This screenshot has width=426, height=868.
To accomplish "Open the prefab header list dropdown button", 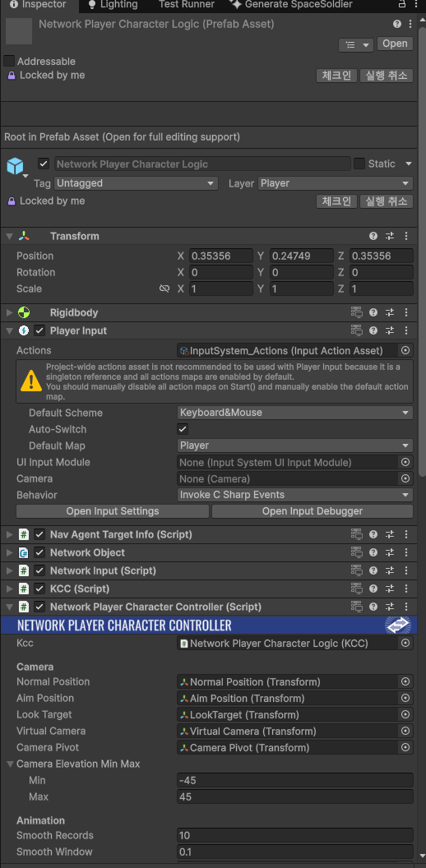I will 356,45.
